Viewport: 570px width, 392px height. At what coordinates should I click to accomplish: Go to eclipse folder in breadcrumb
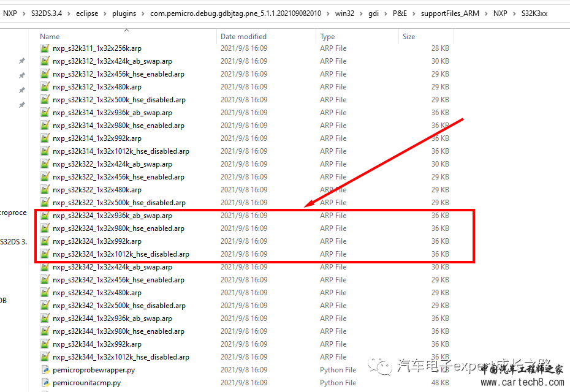tap(87, 13)
